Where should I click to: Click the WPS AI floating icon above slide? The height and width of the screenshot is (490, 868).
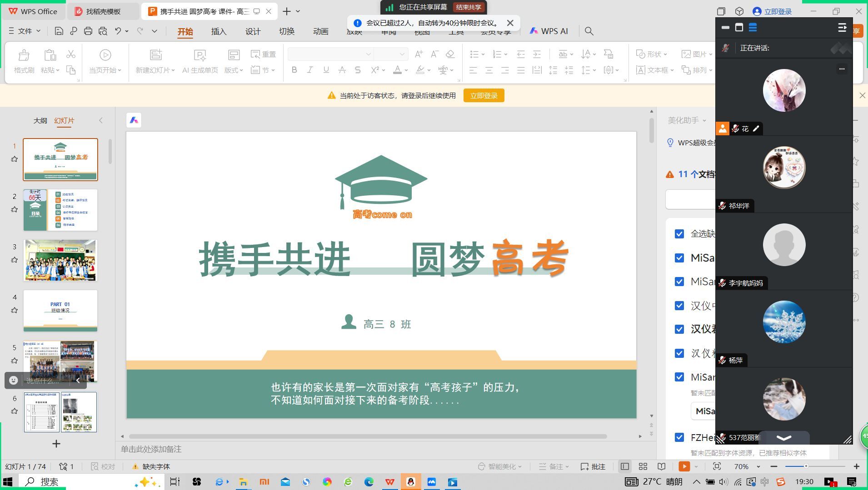coord(134,120)
